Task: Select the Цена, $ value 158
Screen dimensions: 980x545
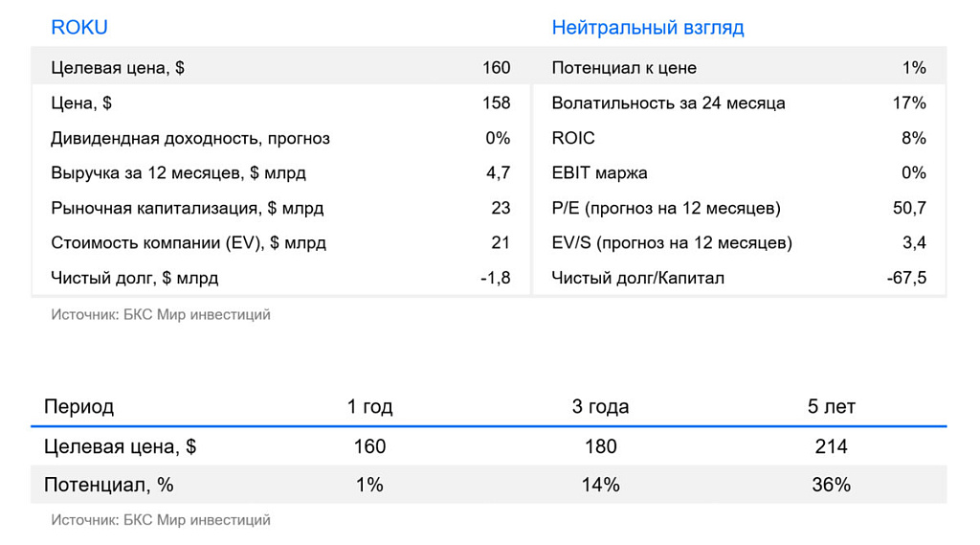Action: 497,102
